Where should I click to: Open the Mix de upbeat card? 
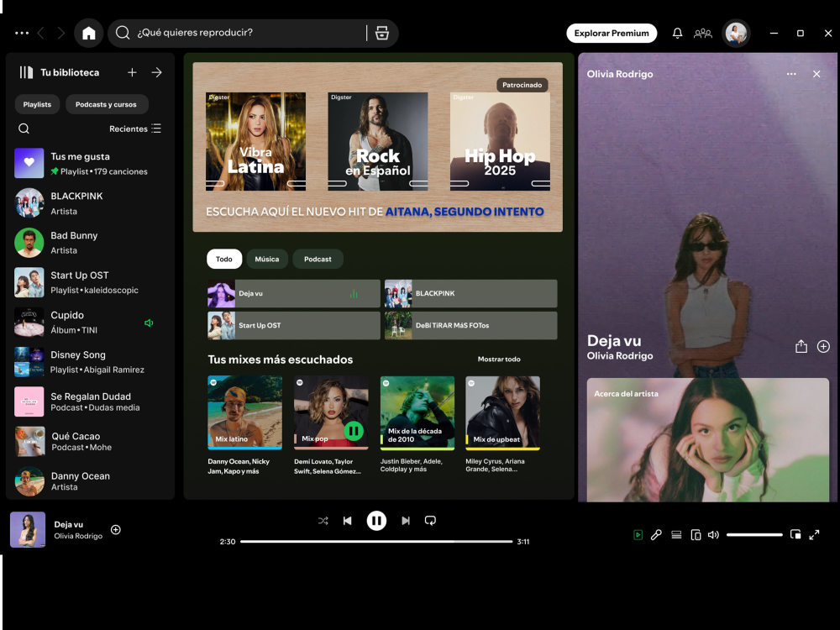[x=503, y=425]
